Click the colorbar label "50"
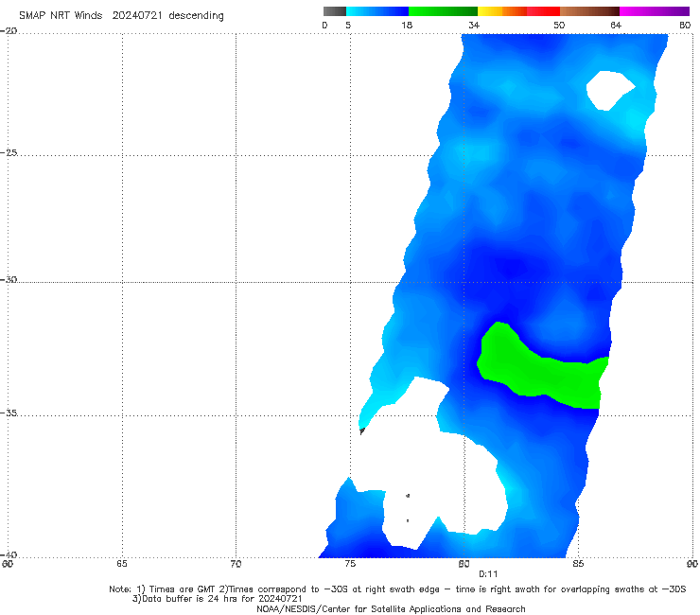The height and width of the screenshot is (615, 700). (x=559, y=25)
